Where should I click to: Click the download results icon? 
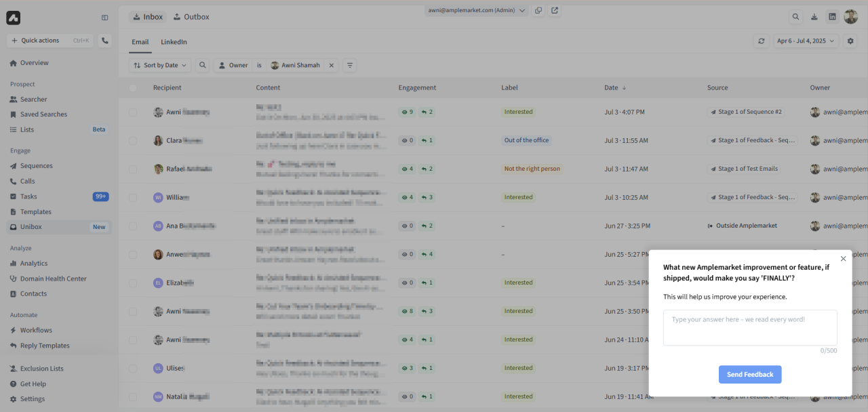(x=814, y=16)
